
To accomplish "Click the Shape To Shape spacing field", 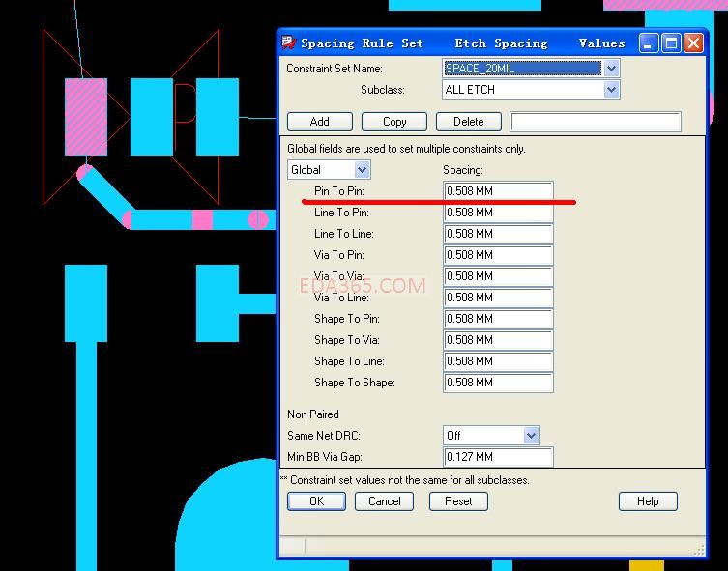I will (498, 383).
